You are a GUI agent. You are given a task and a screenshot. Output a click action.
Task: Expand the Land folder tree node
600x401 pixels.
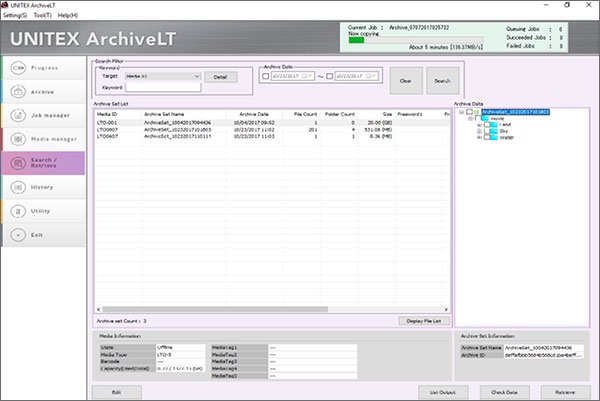[x=480, y=124]
